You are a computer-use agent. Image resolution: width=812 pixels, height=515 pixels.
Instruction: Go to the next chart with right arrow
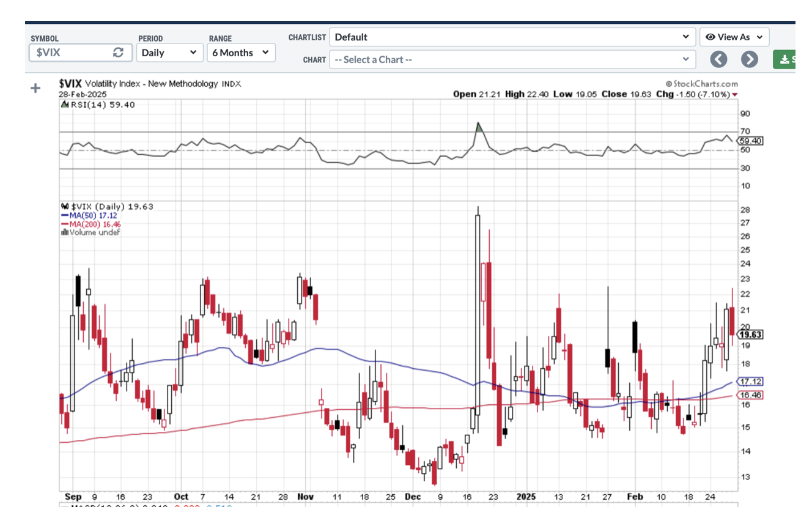749,59
